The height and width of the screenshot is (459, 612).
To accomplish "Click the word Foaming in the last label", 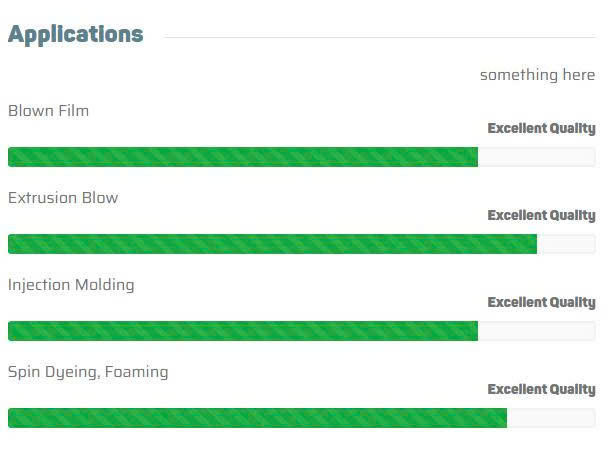I will pos(136,372).
